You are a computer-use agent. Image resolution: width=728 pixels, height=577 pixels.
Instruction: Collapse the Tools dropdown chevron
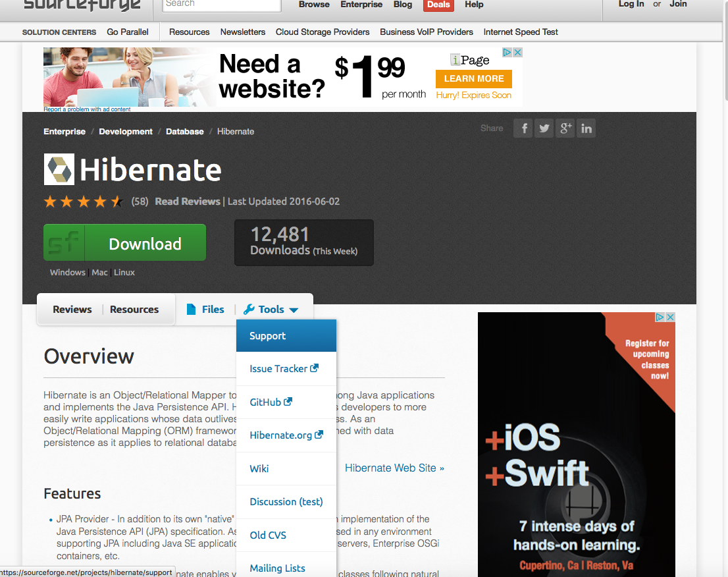coord(294,310)
